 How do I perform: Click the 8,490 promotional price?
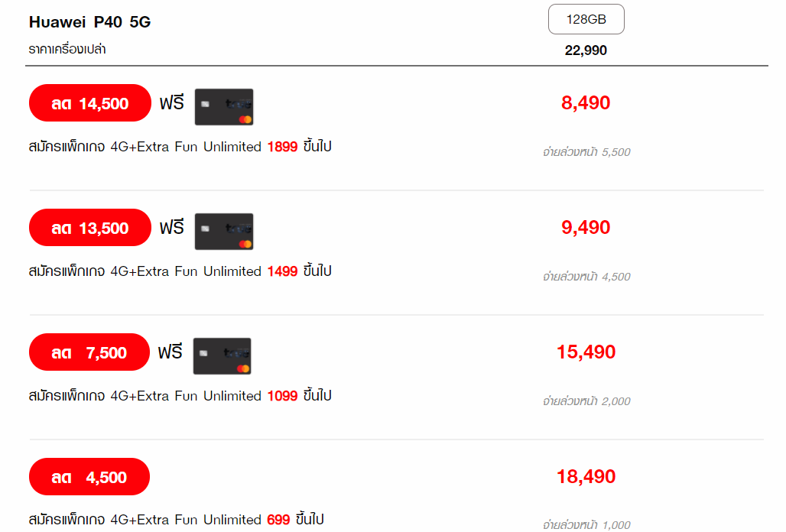point(586,102)
